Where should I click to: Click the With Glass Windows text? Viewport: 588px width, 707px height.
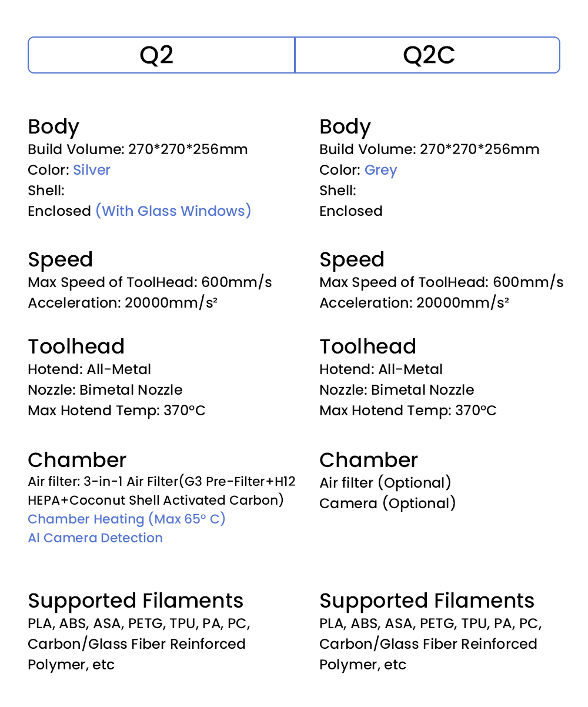pyautogui.click(x=173, y=211)
